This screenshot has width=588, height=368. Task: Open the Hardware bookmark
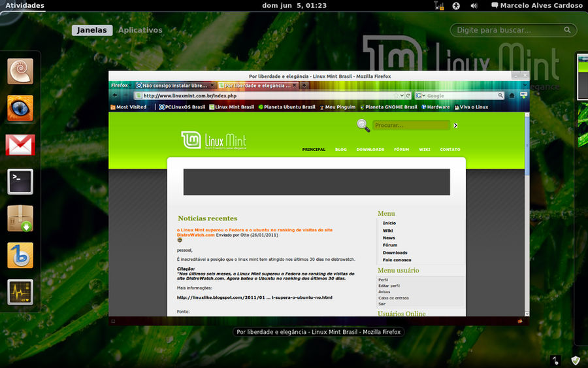click(x=435, y=107)
